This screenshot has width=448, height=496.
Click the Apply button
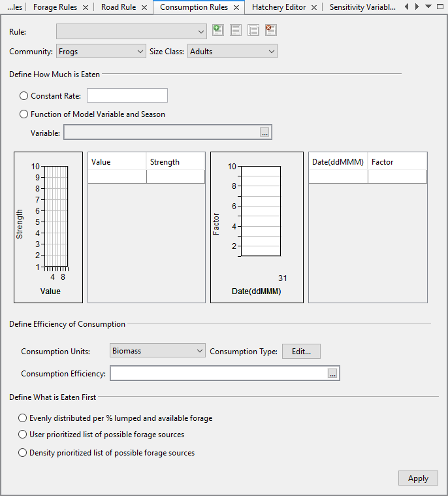(x=418, y=478)
